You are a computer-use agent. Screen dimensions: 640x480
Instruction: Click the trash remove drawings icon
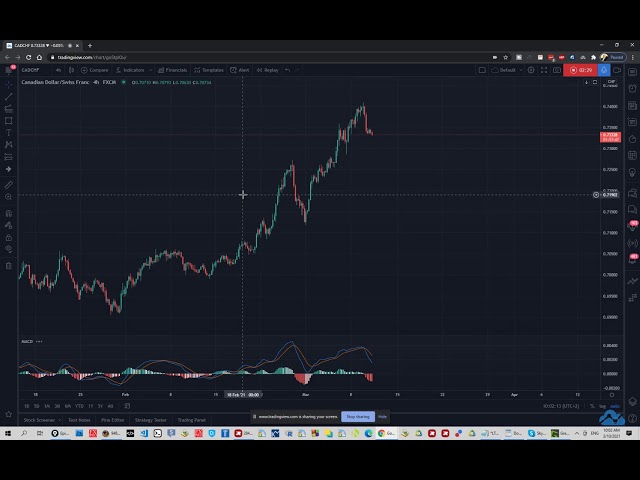[9, 265]
